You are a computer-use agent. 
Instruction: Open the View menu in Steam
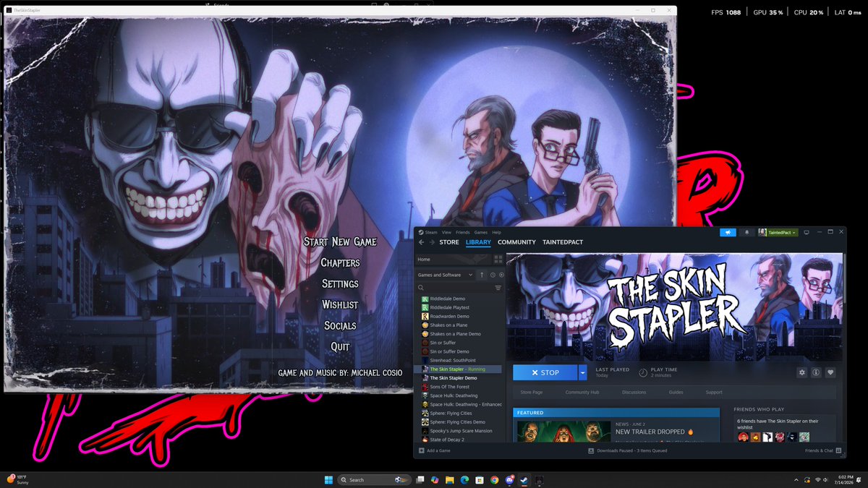click(x=447, y=232)
